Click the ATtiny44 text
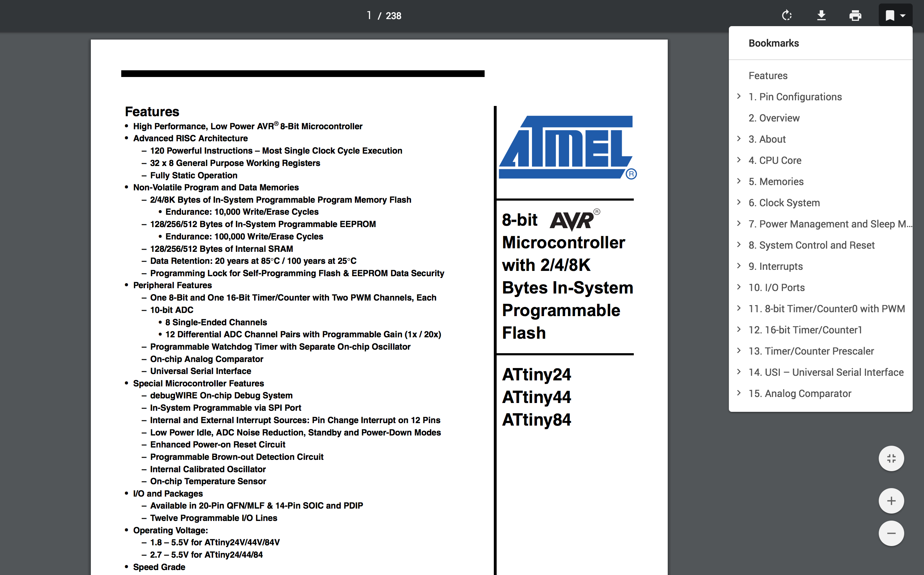 [x=537, y=397]
